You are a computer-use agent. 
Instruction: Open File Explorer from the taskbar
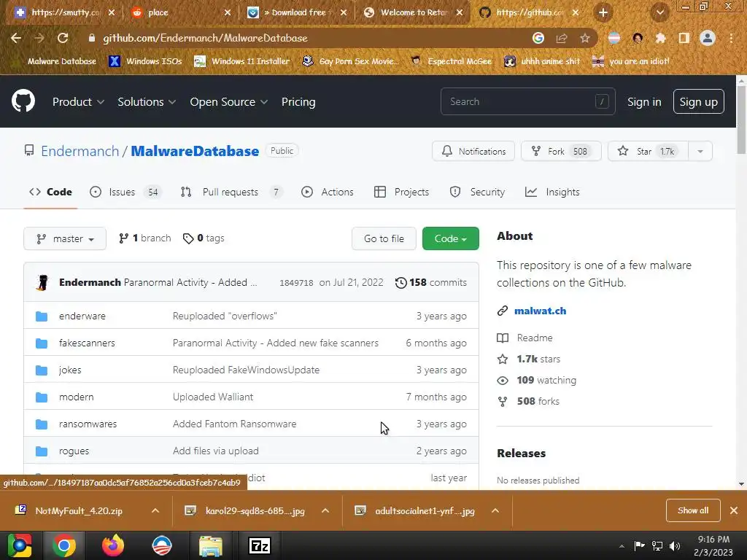(x=210, y=545)
